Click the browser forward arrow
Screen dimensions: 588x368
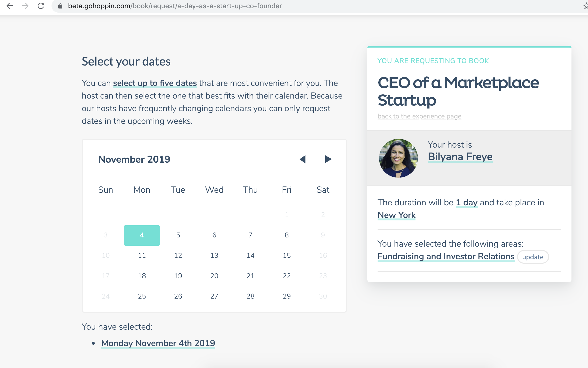tap(25, 6)
